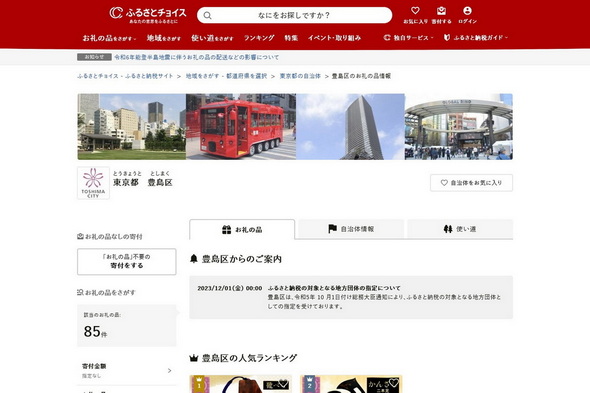The image size is (590, 393).
Task: Click the Global Ring banner photo
Action: 459,126
